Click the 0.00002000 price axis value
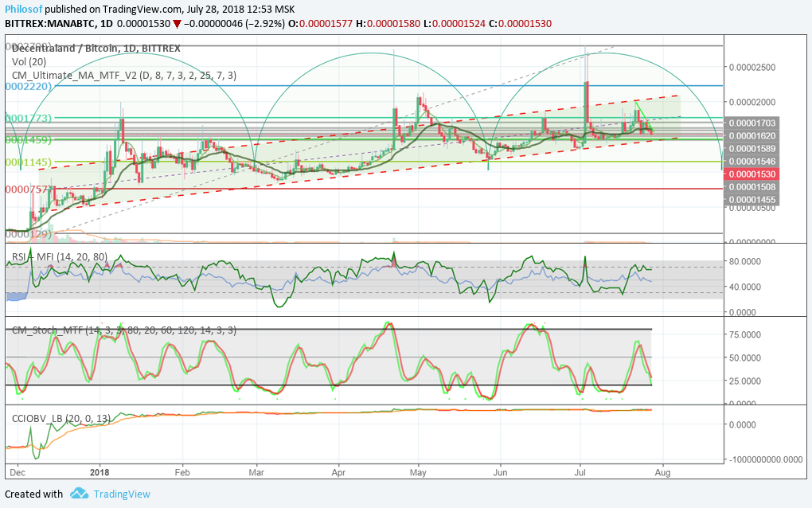This screenshot has width=812, height=508. point(752,102)
